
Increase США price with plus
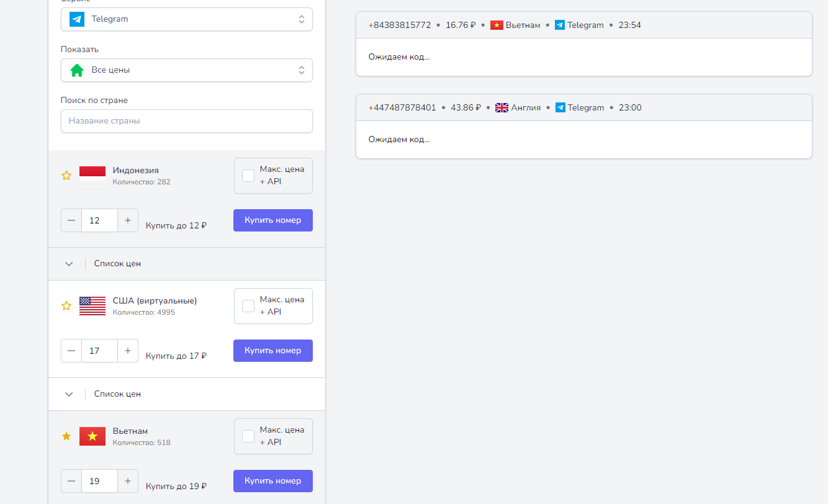(128, 351)
